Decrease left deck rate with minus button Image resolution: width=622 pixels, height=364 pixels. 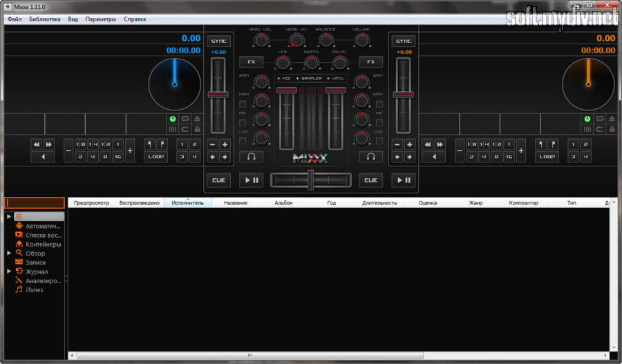tap(212, 145)
